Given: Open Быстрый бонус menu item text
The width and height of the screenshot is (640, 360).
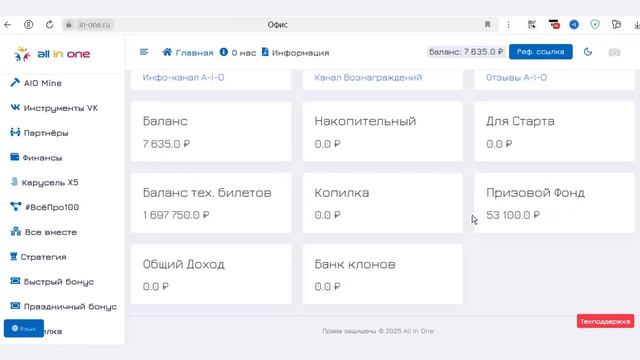Looking at the screenshot, I should coord(58,282).
